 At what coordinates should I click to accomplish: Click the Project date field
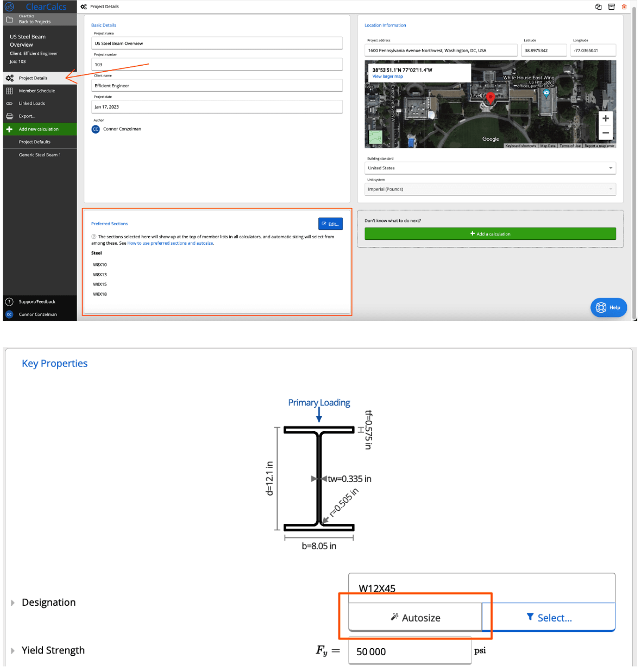click(217, 107)
